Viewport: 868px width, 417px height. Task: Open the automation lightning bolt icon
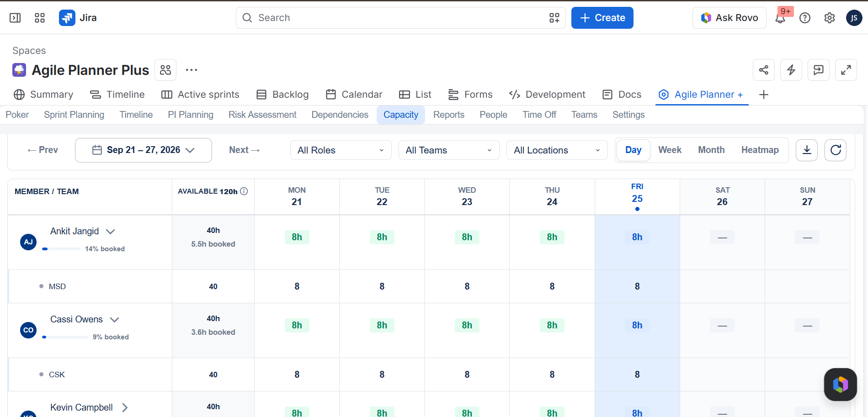pos(791,70)
